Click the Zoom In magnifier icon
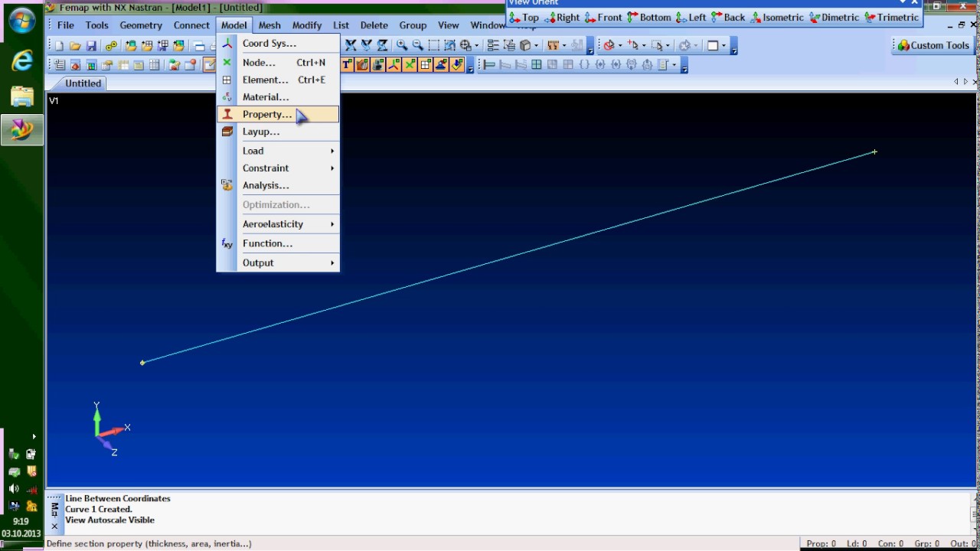Image resolution: width=980 pixels, height=551 pixels. coord(402,46)
